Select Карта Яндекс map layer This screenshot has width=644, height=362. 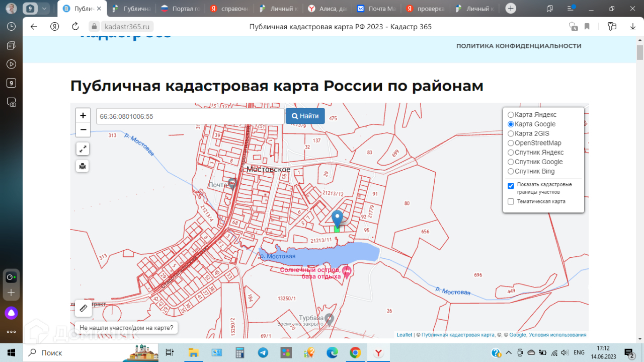(x=511, y=115)
